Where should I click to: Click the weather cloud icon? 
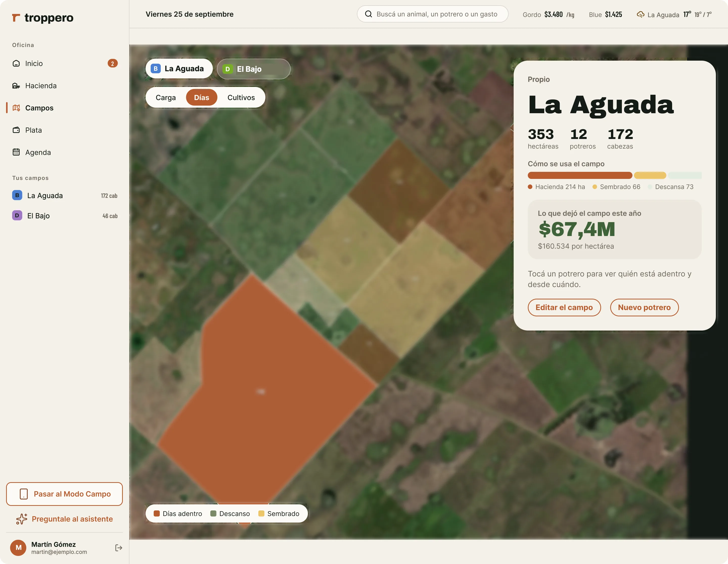pyautogui.click(x=640, y=14)
